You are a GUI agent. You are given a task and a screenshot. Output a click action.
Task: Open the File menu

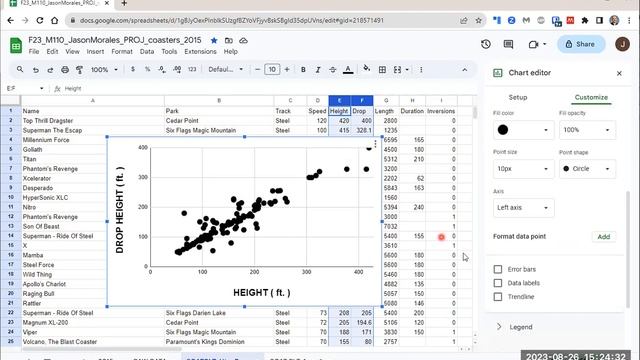(34, 52)
